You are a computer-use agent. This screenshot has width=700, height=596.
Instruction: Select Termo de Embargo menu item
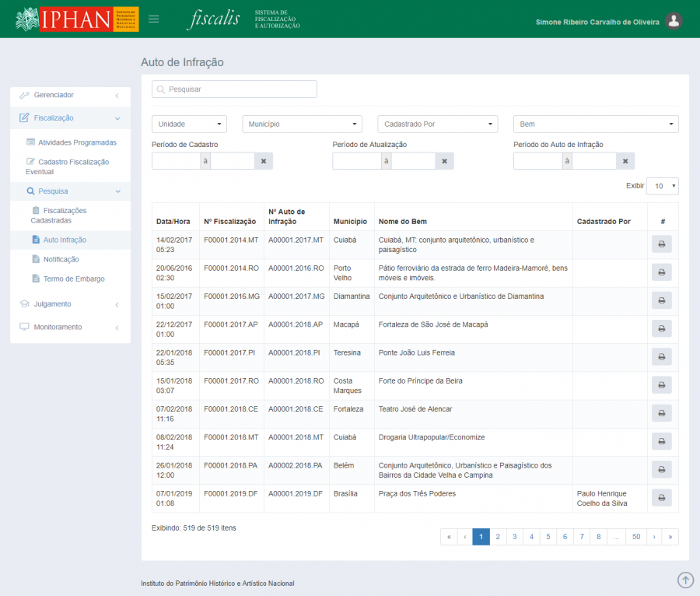[x=73, y=279]
